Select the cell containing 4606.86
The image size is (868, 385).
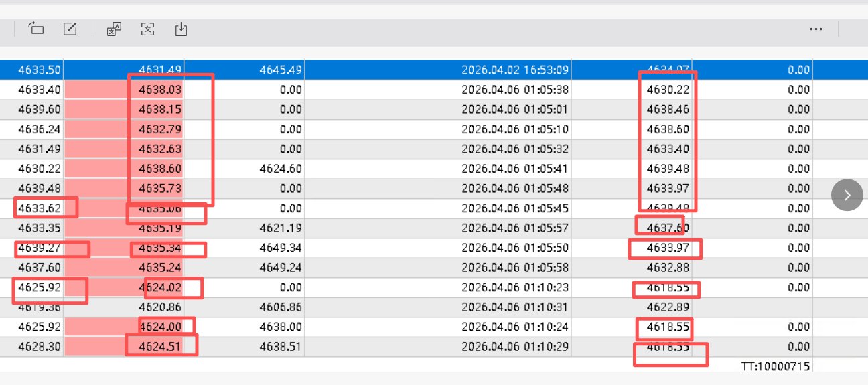(x=281, y=308)
